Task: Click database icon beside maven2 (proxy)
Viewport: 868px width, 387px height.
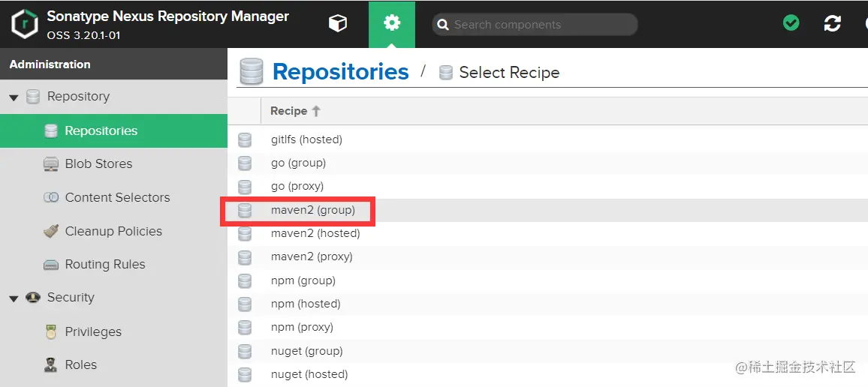Action: (245, 257)
